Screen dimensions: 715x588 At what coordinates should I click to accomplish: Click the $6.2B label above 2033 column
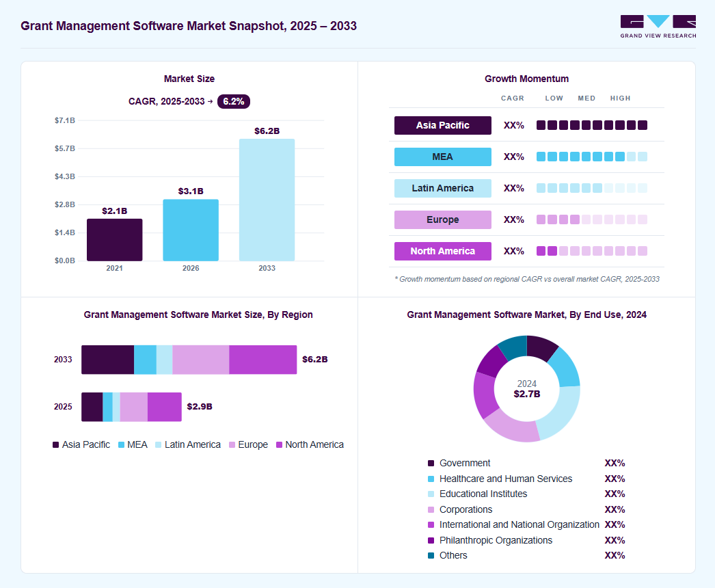coord(267,131)
